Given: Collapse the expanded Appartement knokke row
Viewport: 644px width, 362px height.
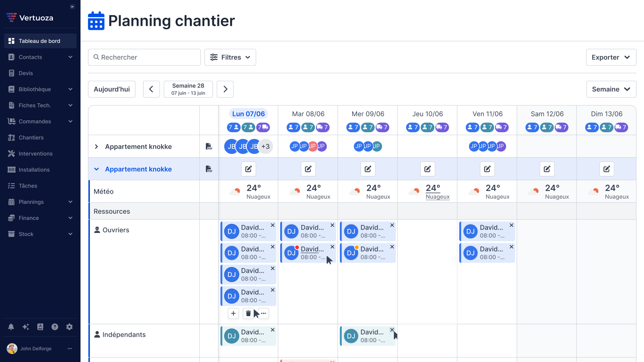Looking at the screenshot, I should [x=97, y=169].
